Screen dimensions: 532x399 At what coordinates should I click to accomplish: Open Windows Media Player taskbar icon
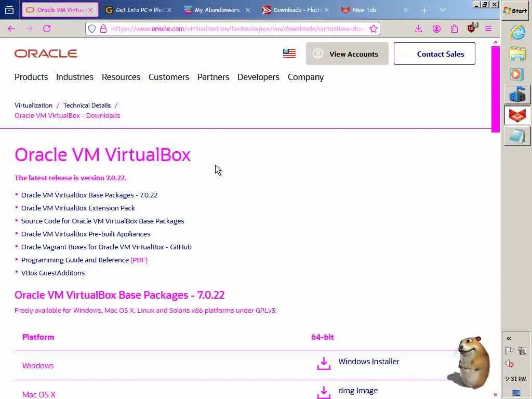pyautogui.click(x=517, y=74)
